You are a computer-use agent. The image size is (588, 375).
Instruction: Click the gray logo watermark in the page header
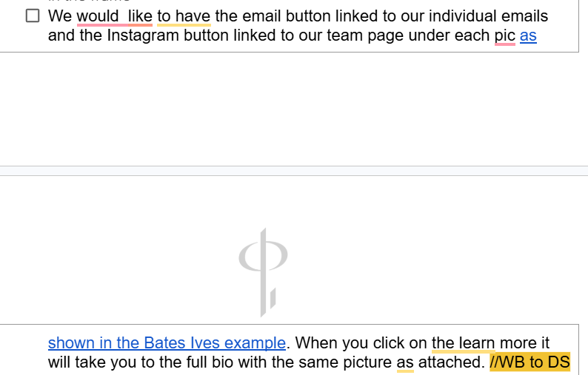[262, 269]
